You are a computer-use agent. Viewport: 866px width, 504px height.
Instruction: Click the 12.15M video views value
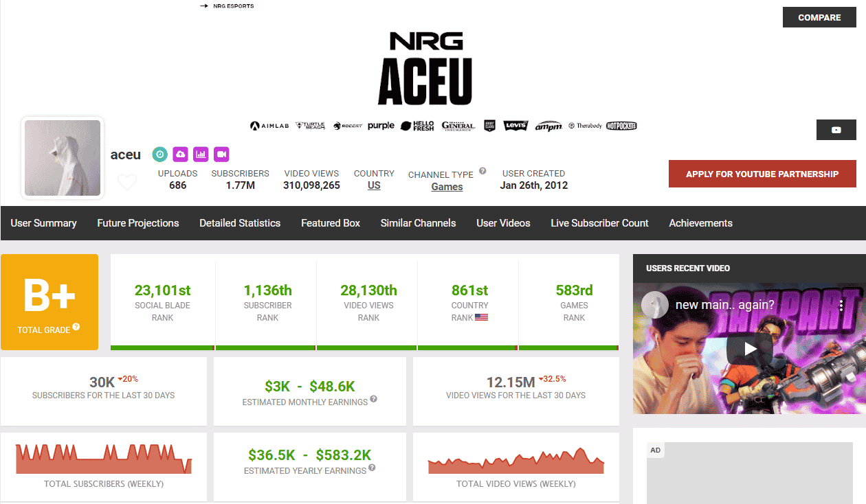tap(511, 382)
